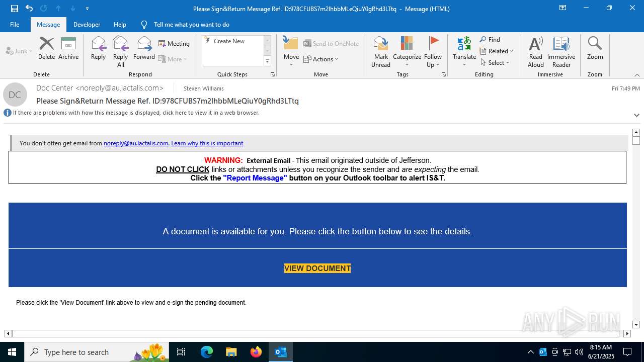This screenshot has width=644, height=362.
Task: Open Task View on the taskbar
Action: [x=181, y=352]
